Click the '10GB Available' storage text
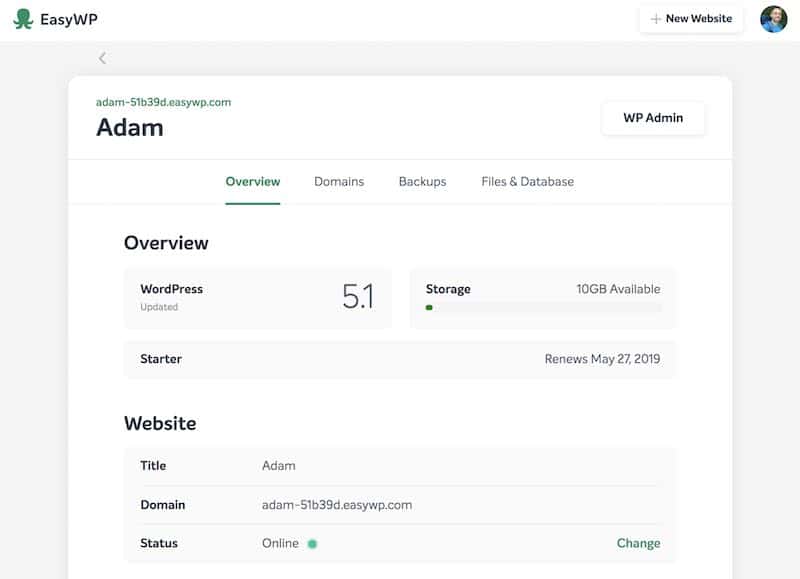 tap(618, 289)
